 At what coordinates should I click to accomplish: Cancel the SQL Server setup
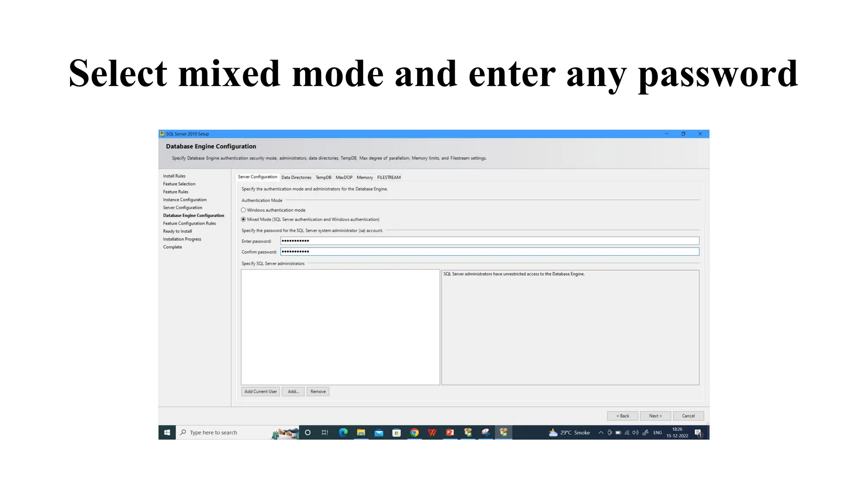[688, 416]
